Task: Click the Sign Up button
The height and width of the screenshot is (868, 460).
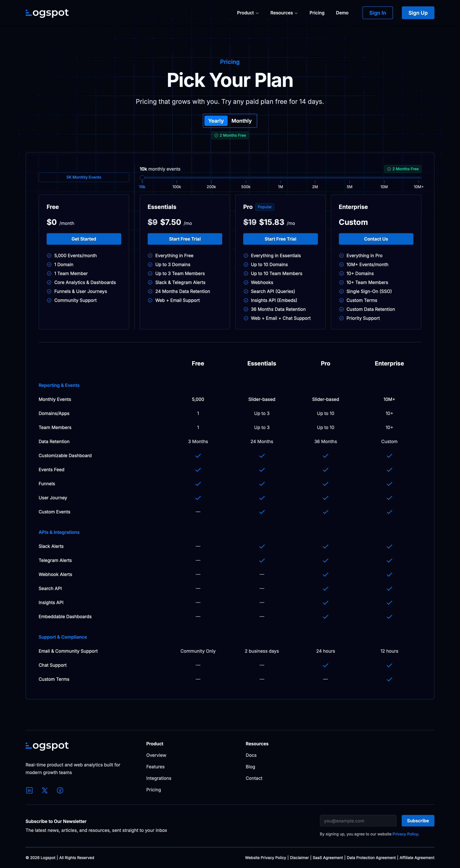Action: [x=418, y=13]
